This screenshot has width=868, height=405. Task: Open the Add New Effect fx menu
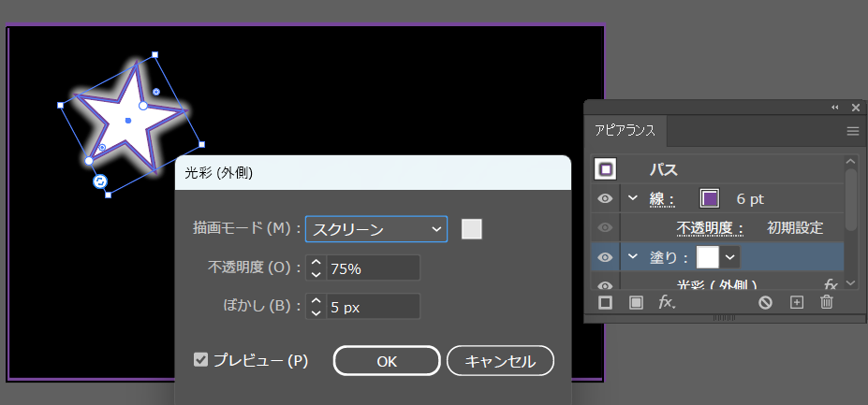click(x=667, y=302)
